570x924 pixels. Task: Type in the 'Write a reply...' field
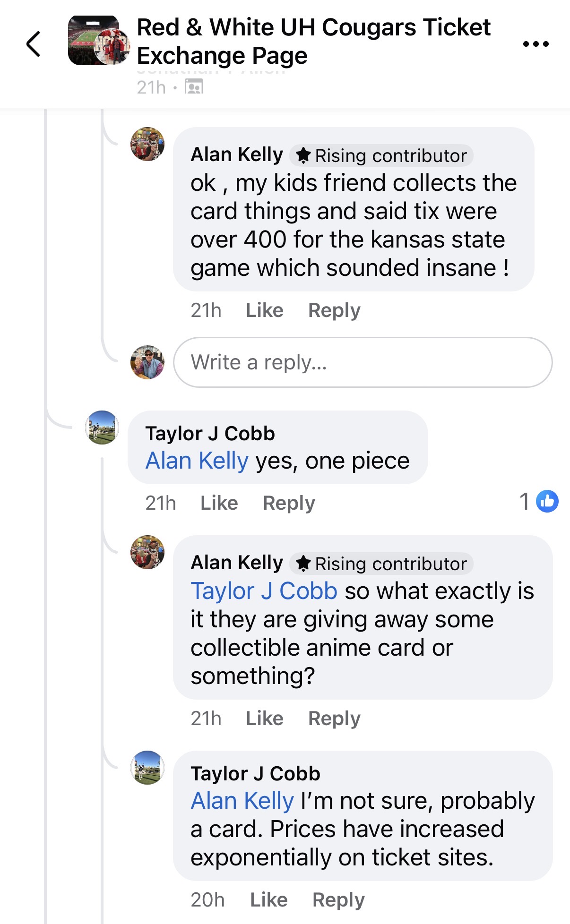pyautogui.click(x=363, y=362)
